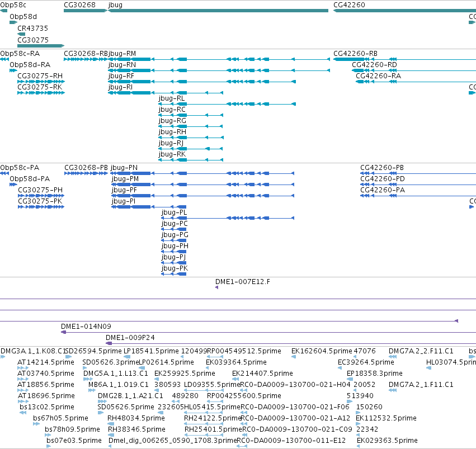Click the teal jbug gene bar
This screenshot has height=449, width=476.
point(218,11)
